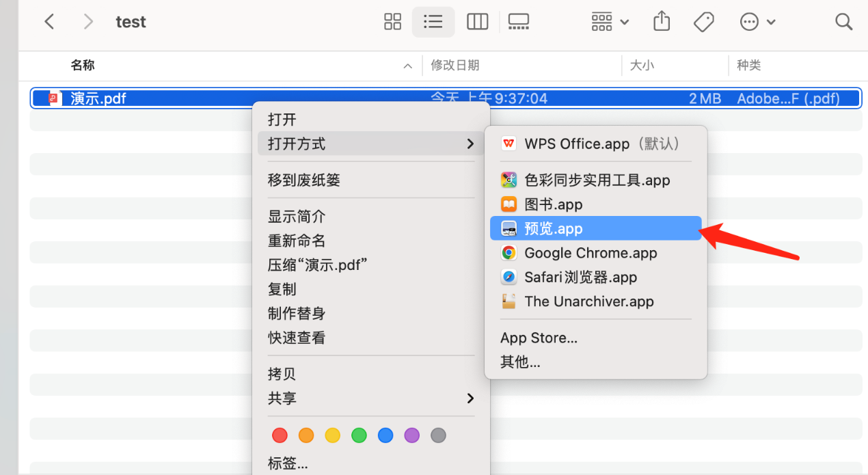Apply the green tag color swatch
868x475 pixels.
tap(359, 435)
